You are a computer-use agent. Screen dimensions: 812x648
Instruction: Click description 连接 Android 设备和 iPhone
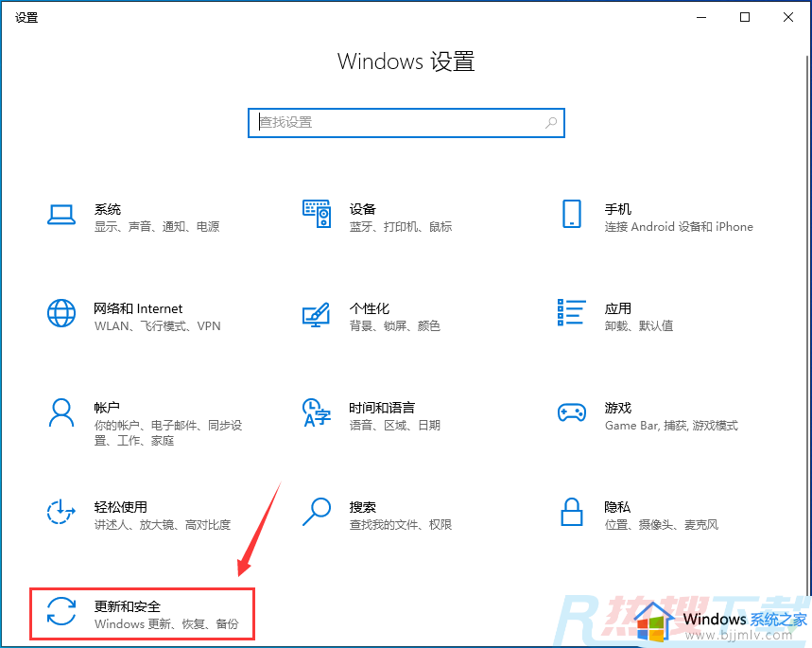pyautogui.click(x=679, y=227)
